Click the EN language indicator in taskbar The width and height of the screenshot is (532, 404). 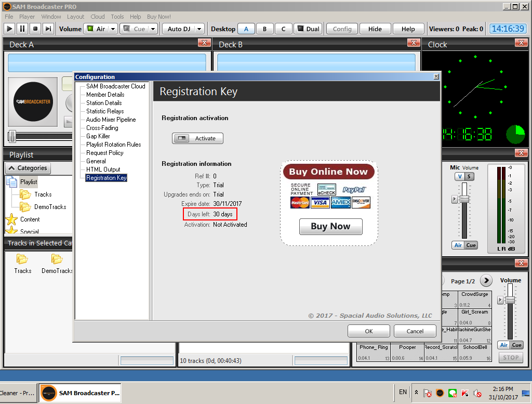(403, 392)
